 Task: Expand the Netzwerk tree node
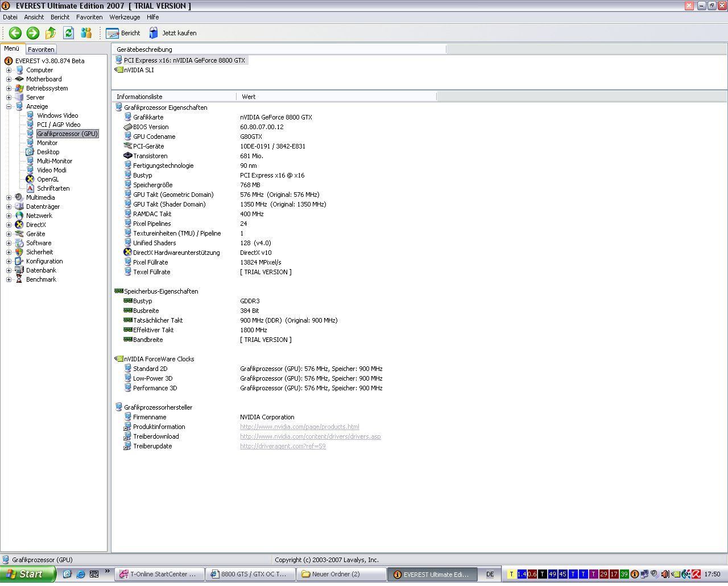coord(9,216)
